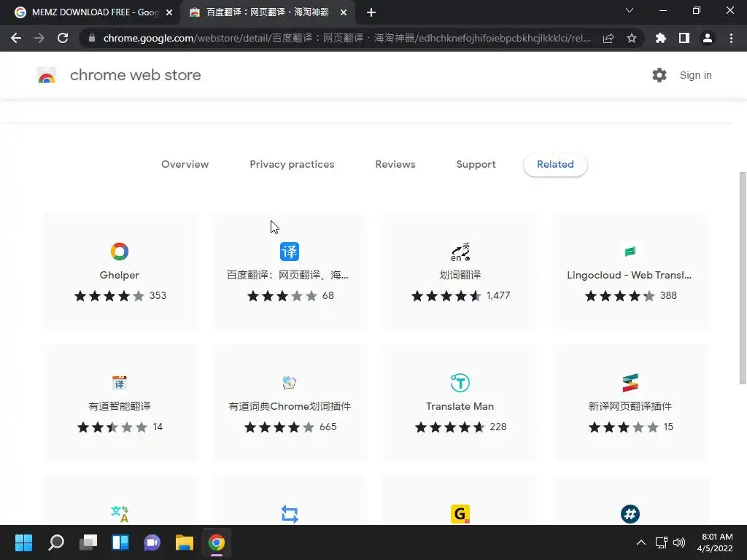The image size is (747, 560).
Task: Select the Related tab
Action: (x=555, y=165)
